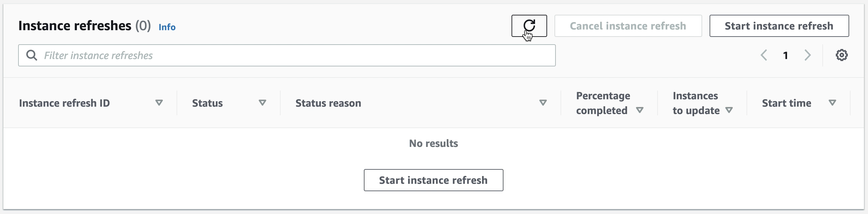Sort by Status reason arrow
The height and width of the screenshot is (214, 868).
(543, 103)
